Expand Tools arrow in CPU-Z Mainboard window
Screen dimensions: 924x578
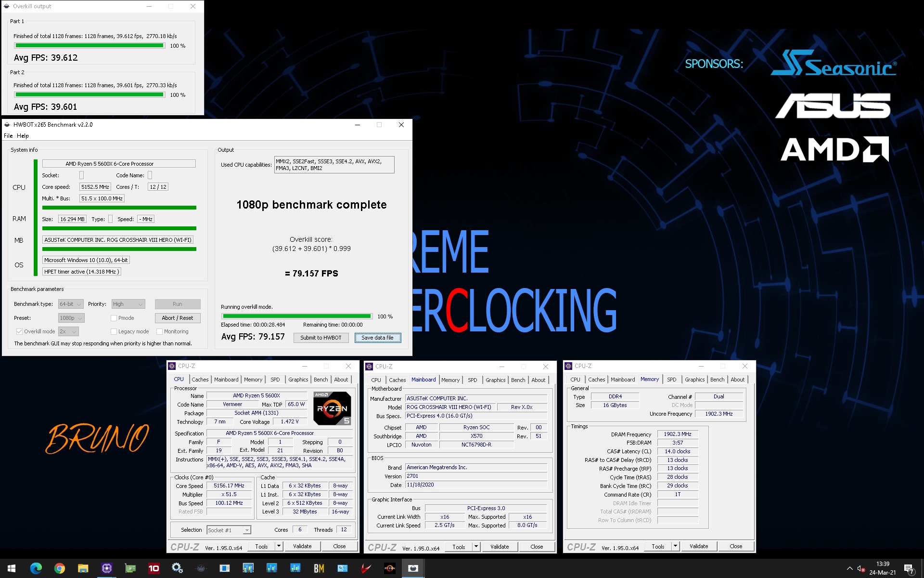(476, 547)
